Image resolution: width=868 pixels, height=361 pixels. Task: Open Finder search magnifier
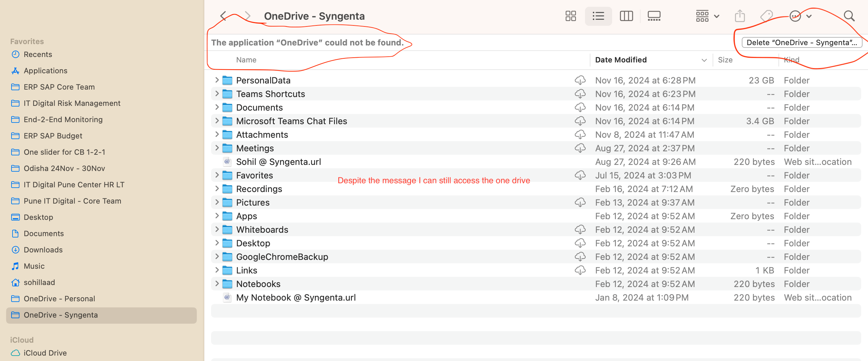coord(849,16)
